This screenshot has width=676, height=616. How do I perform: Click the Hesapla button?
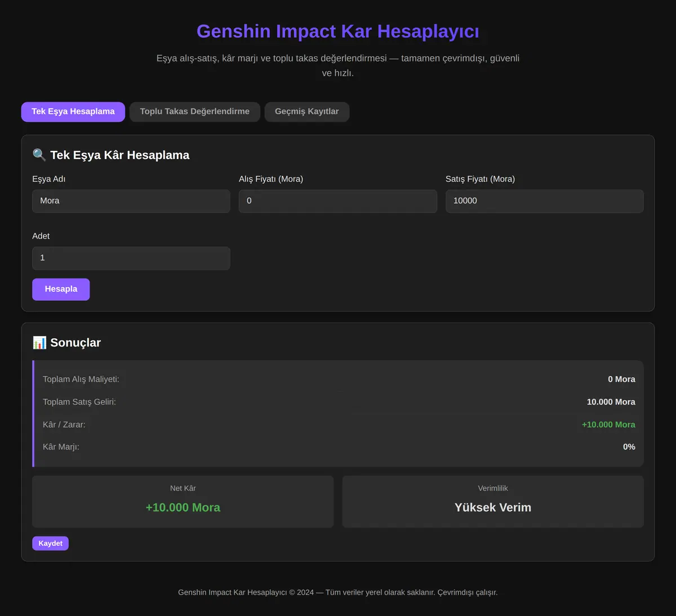pos(61,289)
